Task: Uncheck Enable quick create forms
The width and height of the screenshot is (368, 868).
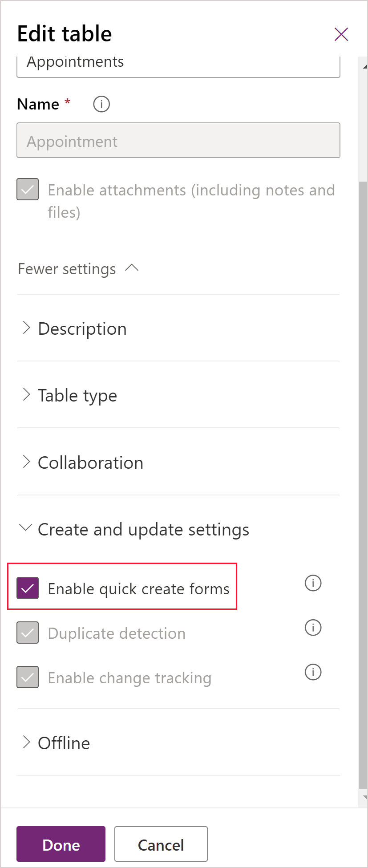Action: (x=28, y=588)
